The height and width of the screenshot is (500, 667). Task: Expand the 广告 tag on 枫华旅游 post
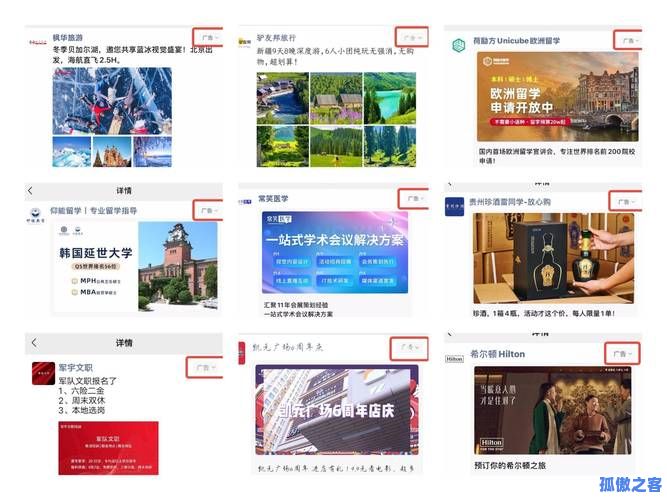click(x=210, y=38)
